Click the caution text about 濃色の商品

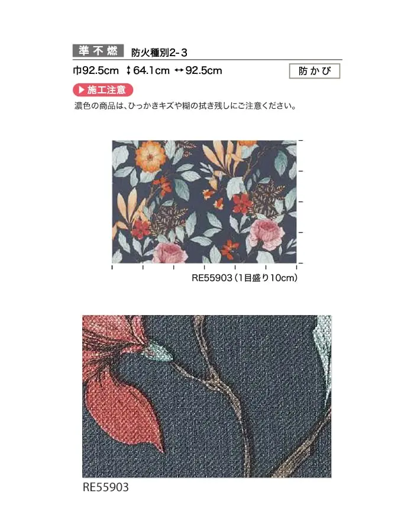click(x=186, y=106)
